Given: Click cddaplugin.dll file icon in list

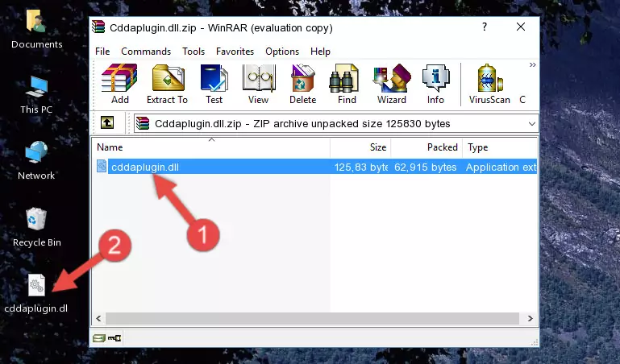Looking at the screenshot, I should click(102, 166).
